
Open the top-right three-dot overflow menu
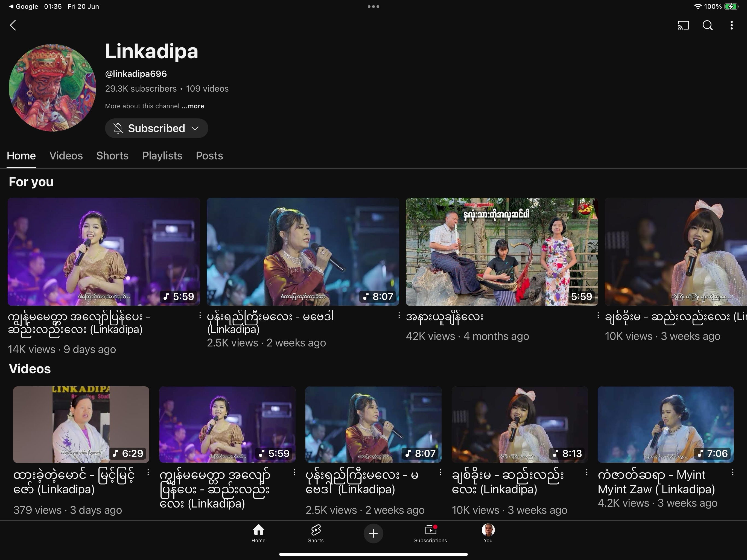pos(731,25)
